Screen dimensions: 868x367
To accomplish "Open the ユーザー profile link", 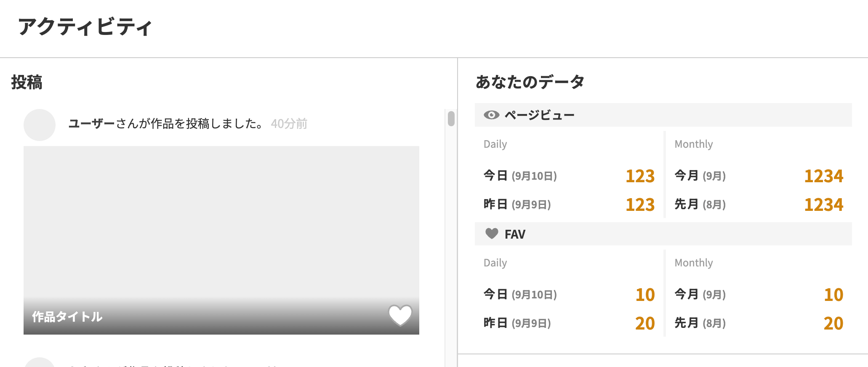I will tap(91, 124).
